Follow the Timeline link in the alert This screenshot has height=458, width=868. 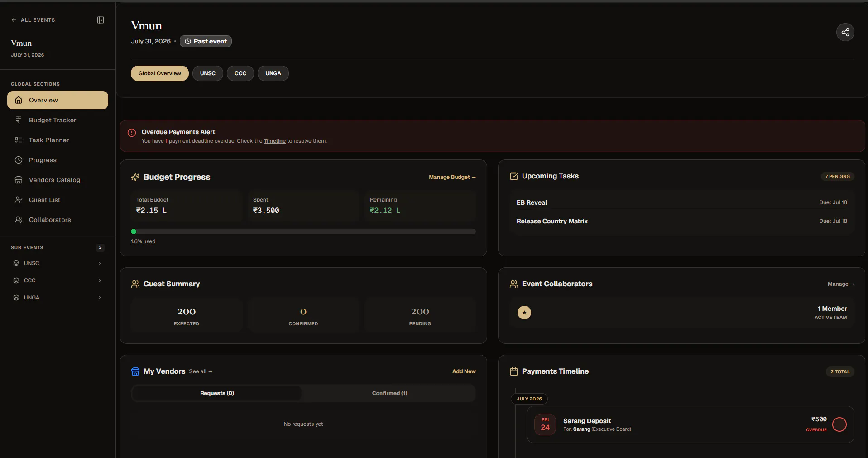click(x=274, y=141)
